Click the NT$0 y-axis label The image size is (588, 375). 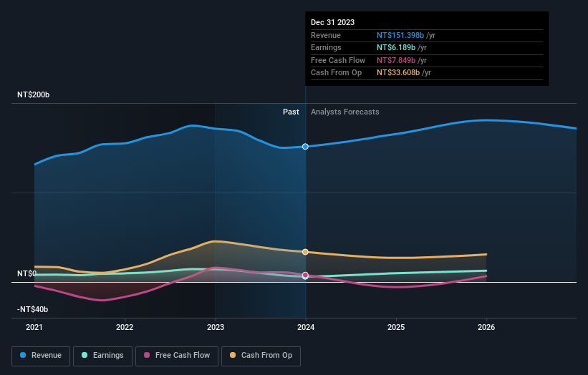(x=26, y=274)
